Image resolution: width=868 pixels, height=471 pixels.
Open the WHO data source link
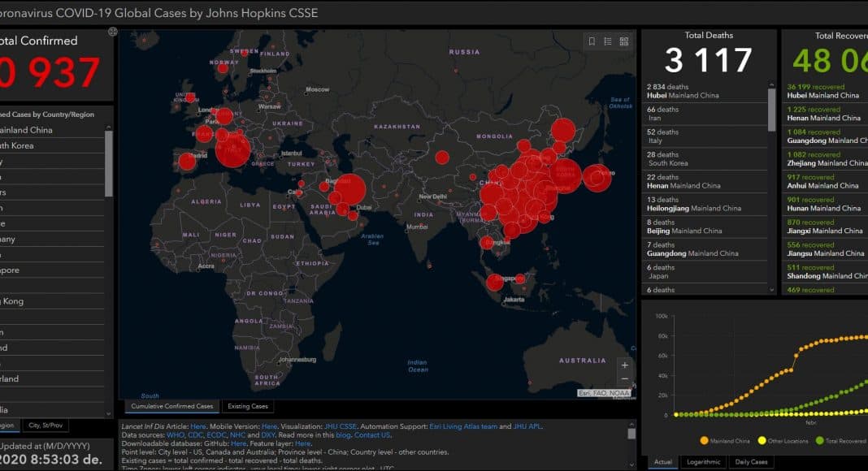pos(175,435)
